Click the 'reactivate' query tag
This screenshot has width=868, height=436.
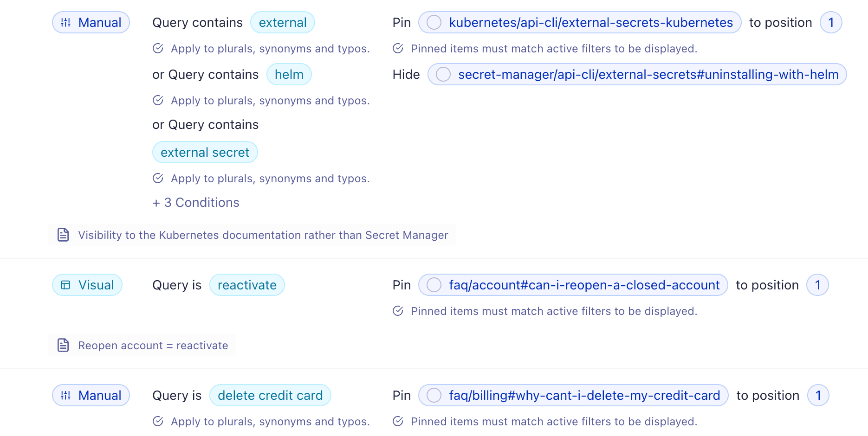247,285
